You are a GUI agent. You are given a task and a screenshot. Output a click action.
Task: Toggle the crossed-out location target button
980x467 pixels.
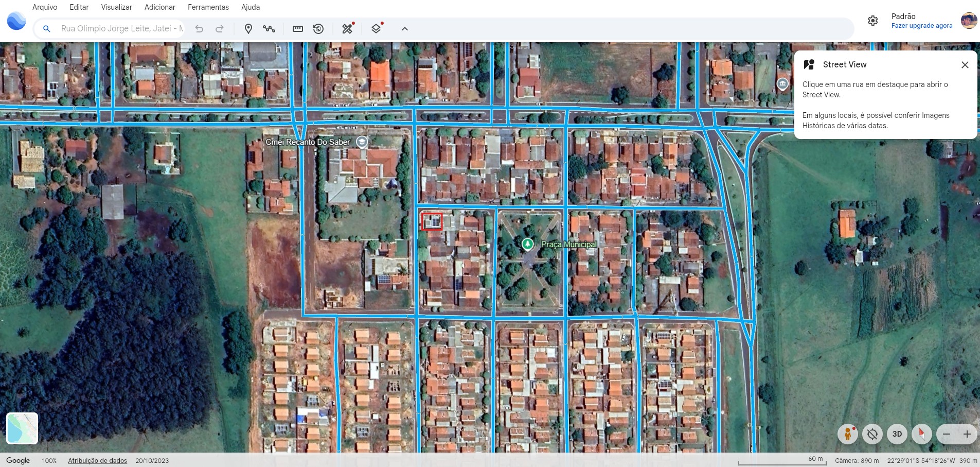(872, 434)
